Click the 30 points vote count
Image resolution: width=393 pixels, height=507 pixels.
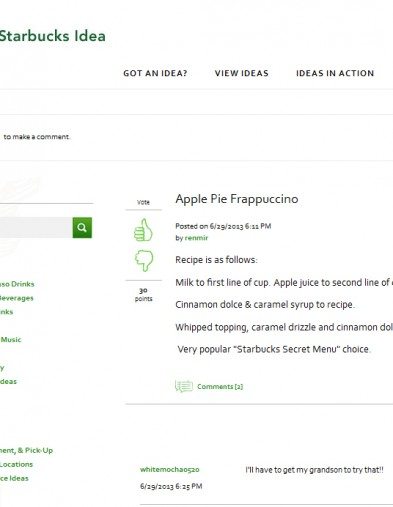pyautogui.click(x=143, y=294)
